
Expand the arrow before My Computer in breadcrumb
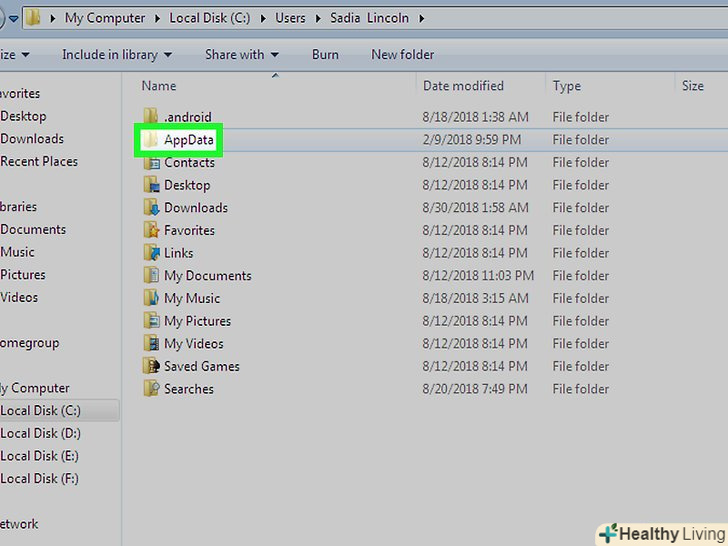[52, 19]
